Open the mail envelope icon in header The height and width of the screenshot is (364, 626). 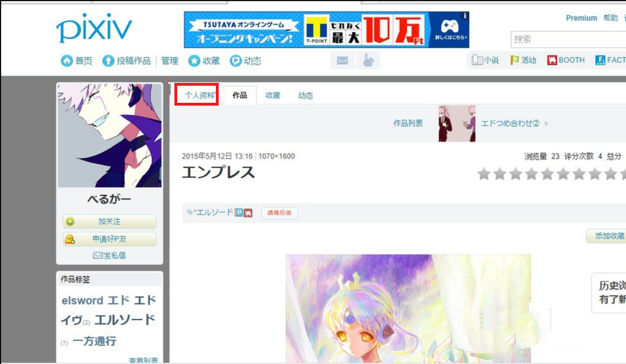[x=342, y=60]
